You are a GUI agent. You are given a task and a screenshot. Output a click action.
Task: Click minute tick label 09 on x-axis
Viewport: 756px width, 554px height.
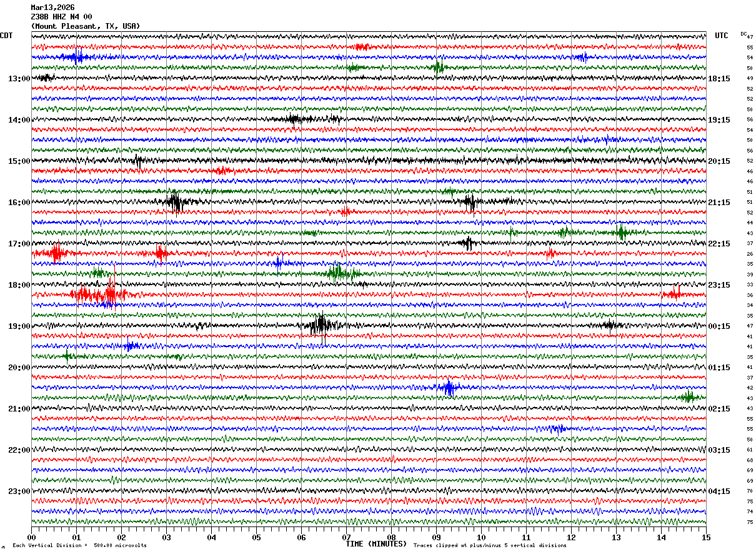[436, 537]
